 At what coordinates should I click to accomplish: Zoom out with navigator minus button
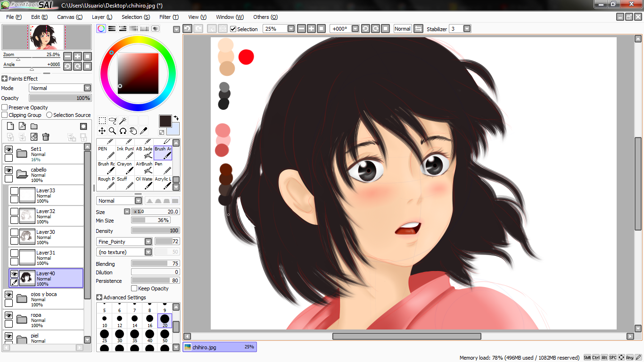pos(67,56)
